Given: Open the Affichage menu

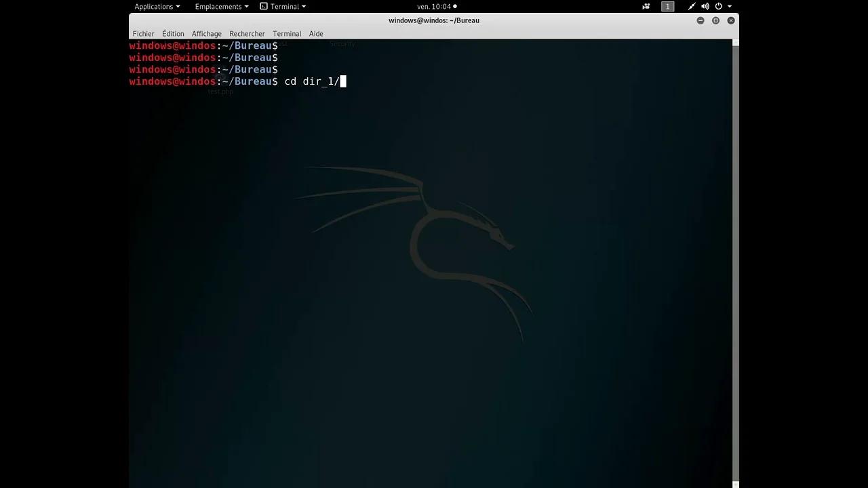Looking at the screenshot, I should (x=206, y=33).
